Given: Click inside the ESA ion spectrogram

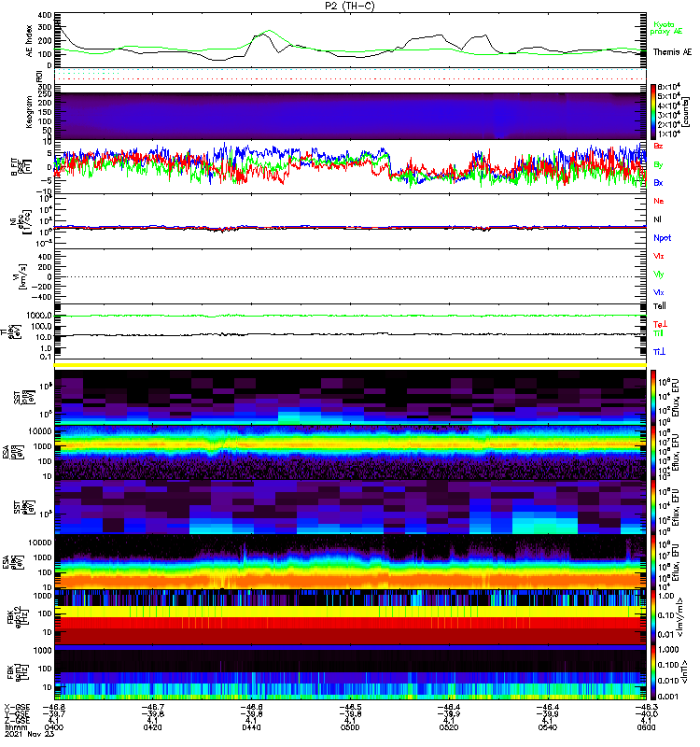Looking at the screenshot, I should (350, 453).
